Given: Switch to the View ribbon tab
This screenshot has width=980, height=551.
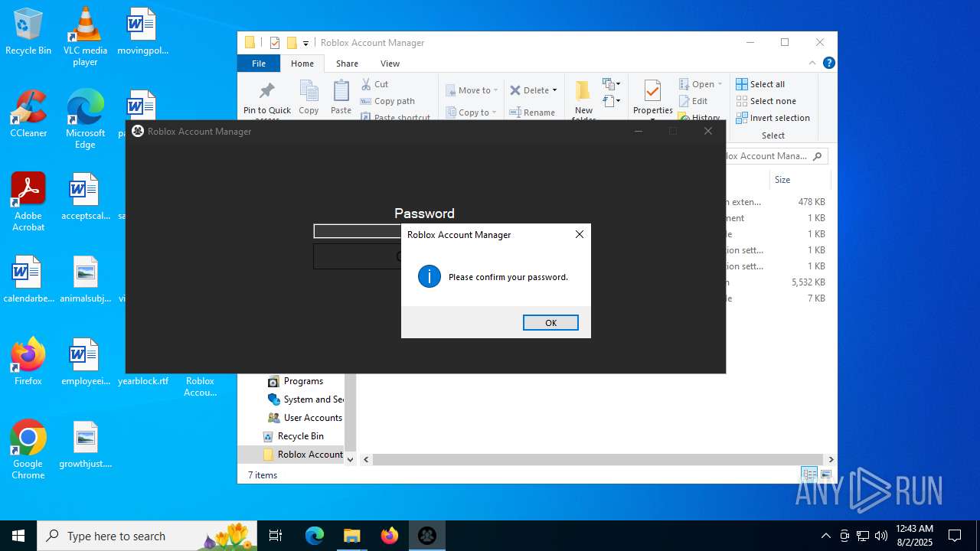Looking at the screenshot, I should (x=390, y=64).
